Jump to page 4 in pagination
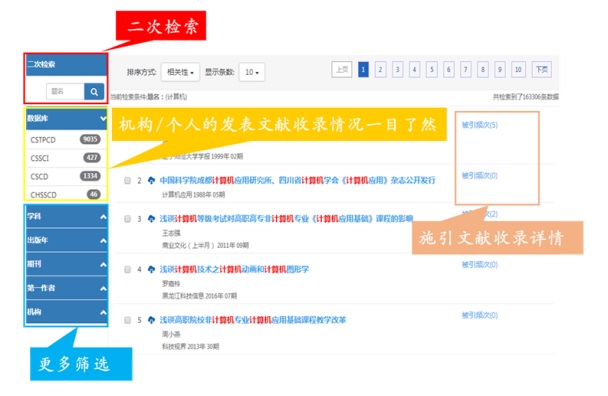Viewport: 608px width, 396px height. (415, 70)
